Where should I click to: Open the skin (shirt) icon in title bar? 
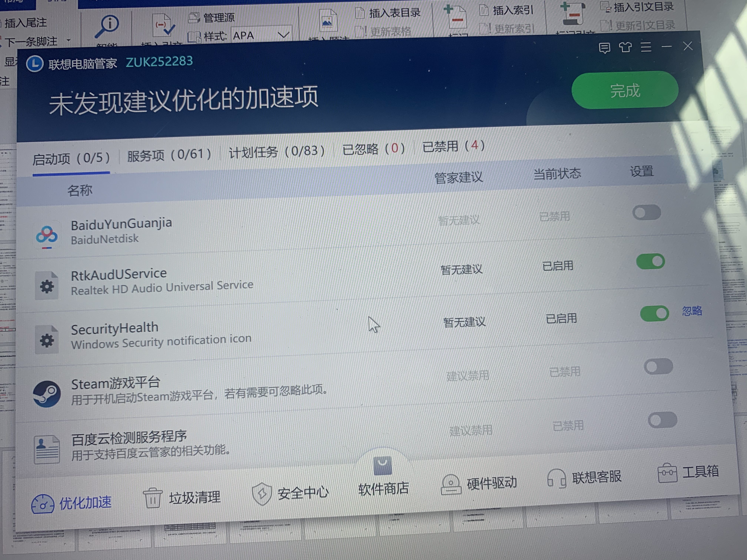[625, 47]
